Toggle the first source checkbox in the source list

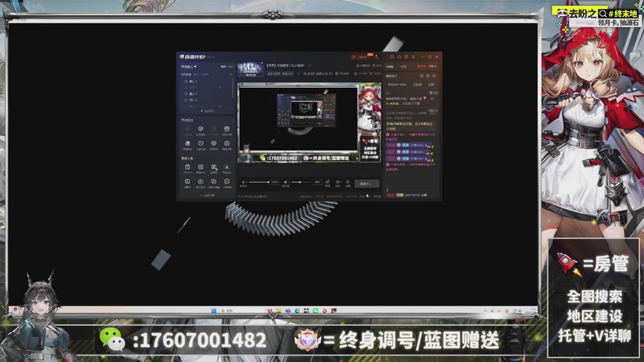click(x=186, y=81)
